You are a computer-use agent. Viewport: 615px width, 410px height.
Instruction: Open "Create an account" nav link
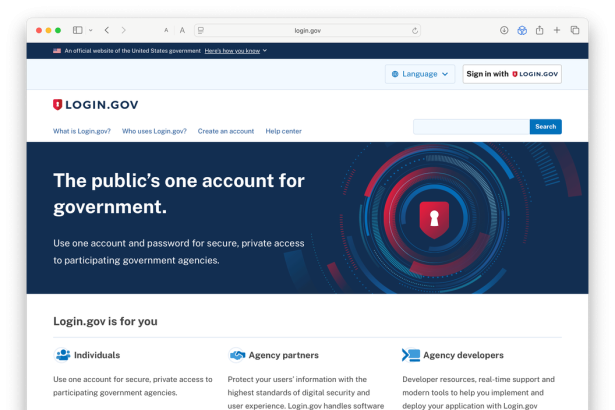pos(226,131)
